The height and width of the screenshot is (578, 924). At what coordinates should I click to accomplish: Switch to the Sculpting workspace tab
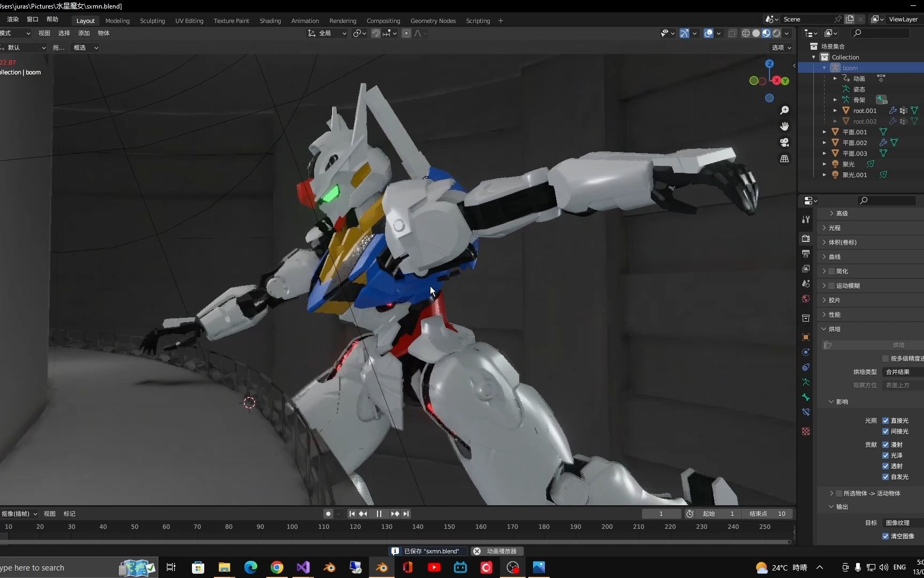[152, 21]
